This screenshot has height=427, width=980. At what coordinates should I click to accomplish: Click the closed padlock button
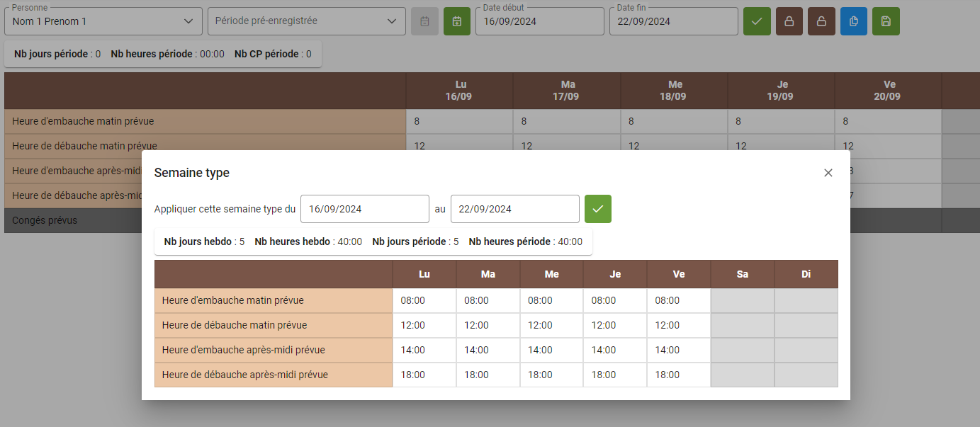pyautogui.click(x=789, y=21)
